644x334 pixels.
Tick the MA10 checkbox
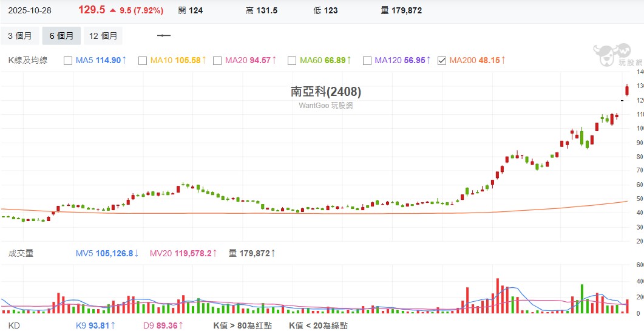(143, 60)
